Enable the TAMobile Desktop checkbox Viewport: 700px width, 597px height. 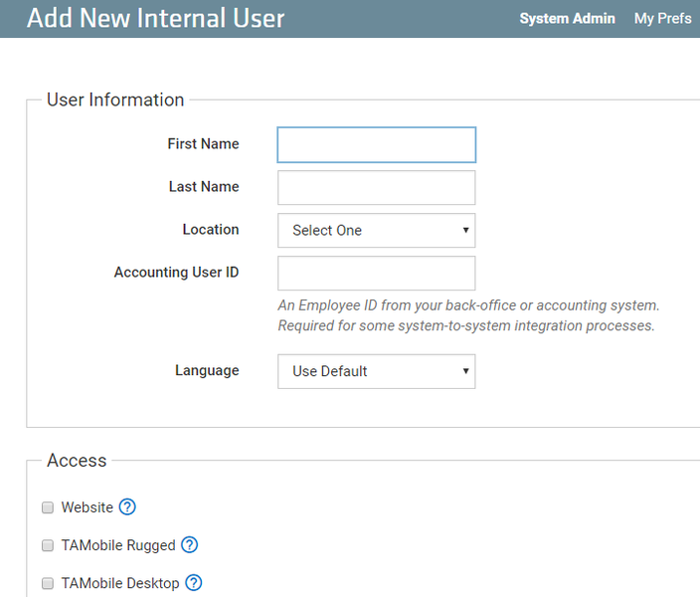(48, 583)
